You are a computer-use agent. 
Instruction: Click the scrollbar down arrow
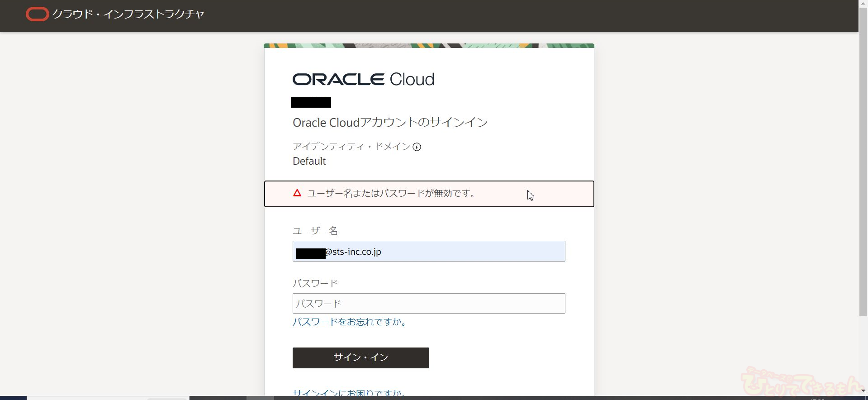pyautogui.click(x=863, y=390)
